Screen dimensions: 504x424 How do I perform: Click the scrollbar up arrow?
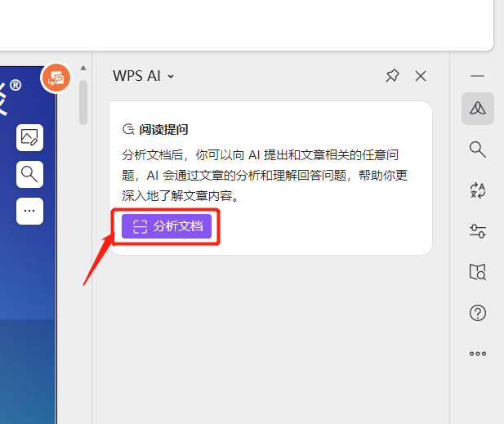tap(83, 69)
